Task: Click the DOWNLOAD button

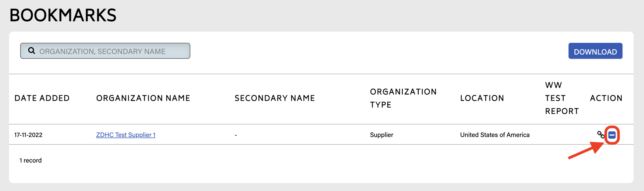Action: [x=595, y=51]
